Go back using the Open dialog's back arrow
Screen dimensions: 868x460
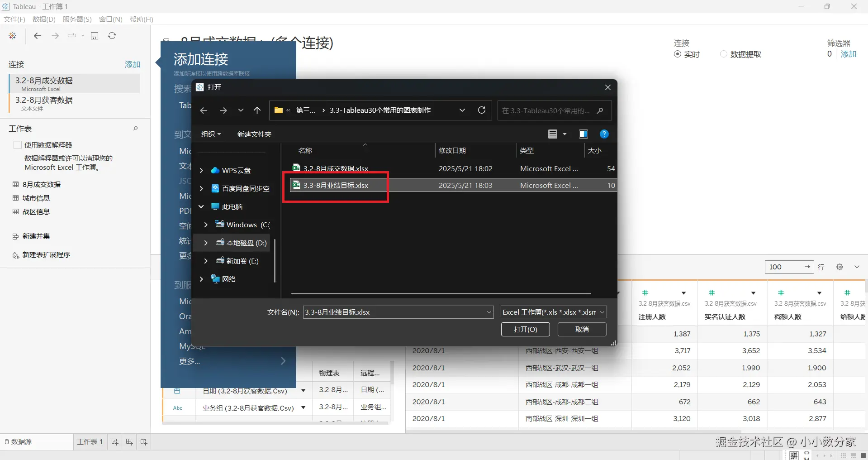point(204,110)
